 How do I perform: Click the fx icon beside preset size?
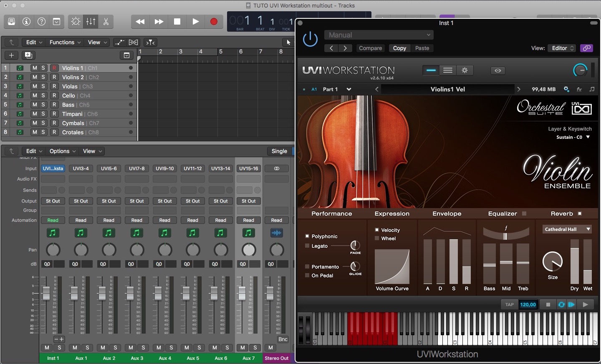[579, 89]
